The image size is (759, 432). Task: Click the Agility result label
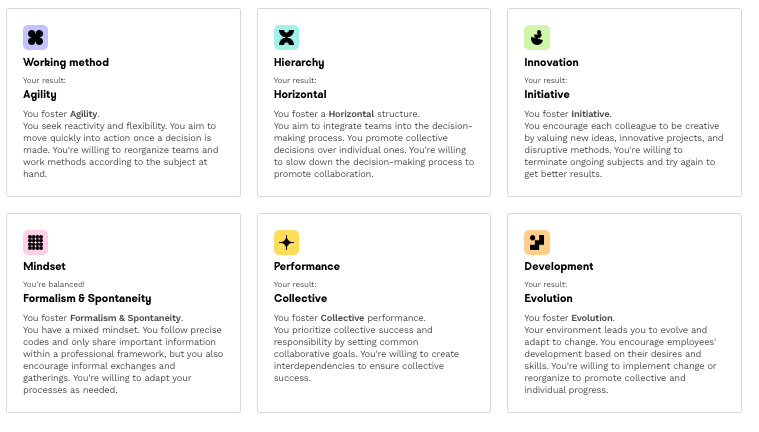(40, 95)
